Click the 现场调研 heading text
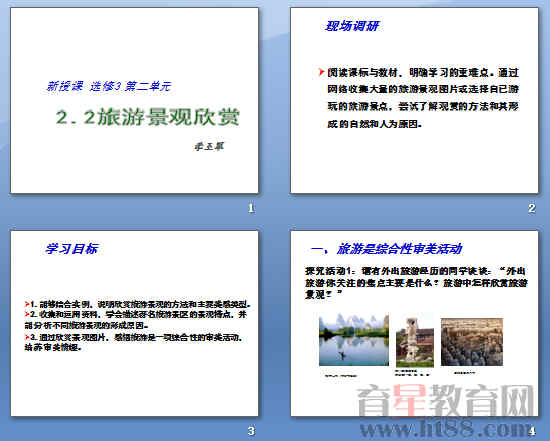Image resolution: width=550 pixels, height=441 pixels. coord(353,26)
